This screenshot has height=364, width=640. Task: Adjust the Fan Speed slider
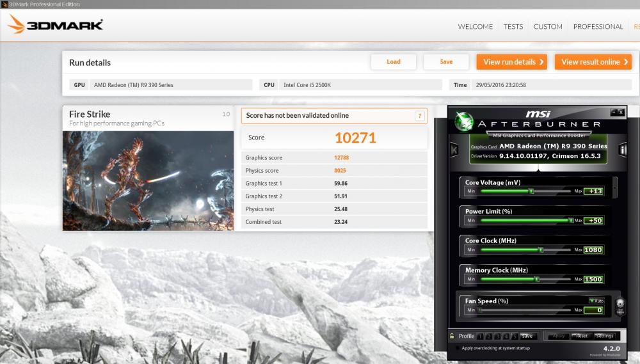(525, 310)
